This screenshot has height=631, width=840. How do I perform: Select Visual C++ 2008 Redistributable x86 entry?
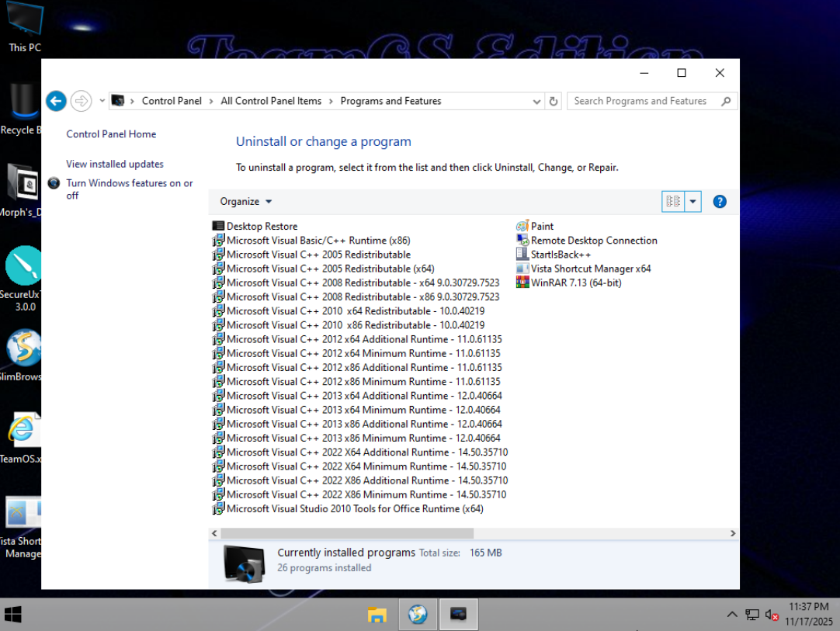point(356,296)
